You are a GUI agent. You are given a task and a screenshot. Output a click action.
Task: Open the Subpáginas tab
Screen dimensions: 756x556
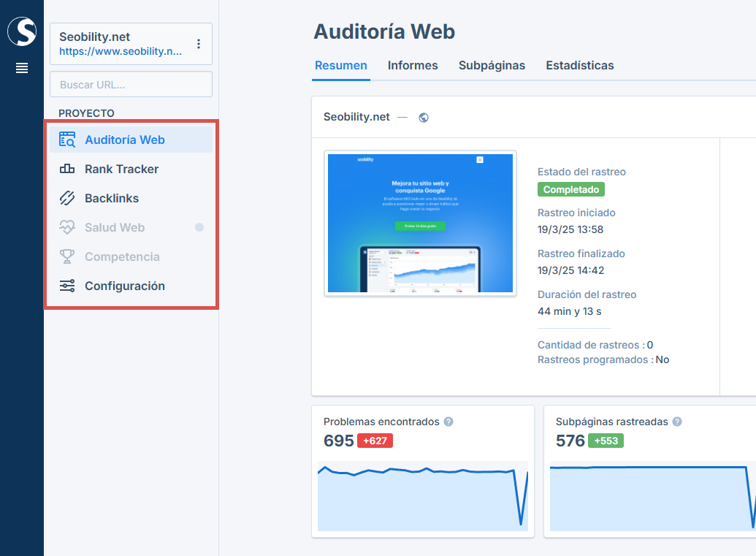[492, 66]
